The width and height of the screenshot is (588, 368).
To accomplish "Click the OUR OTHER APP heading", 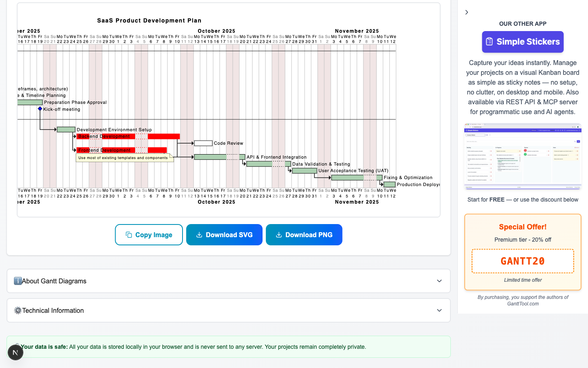I will [523, 24].
